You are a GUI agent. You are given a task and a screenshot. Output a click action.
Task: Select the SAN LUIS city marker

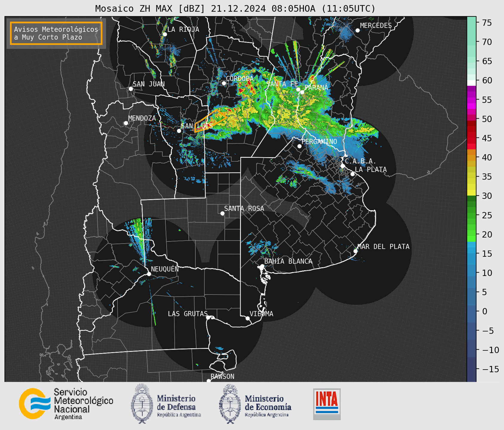click(179, 131)
